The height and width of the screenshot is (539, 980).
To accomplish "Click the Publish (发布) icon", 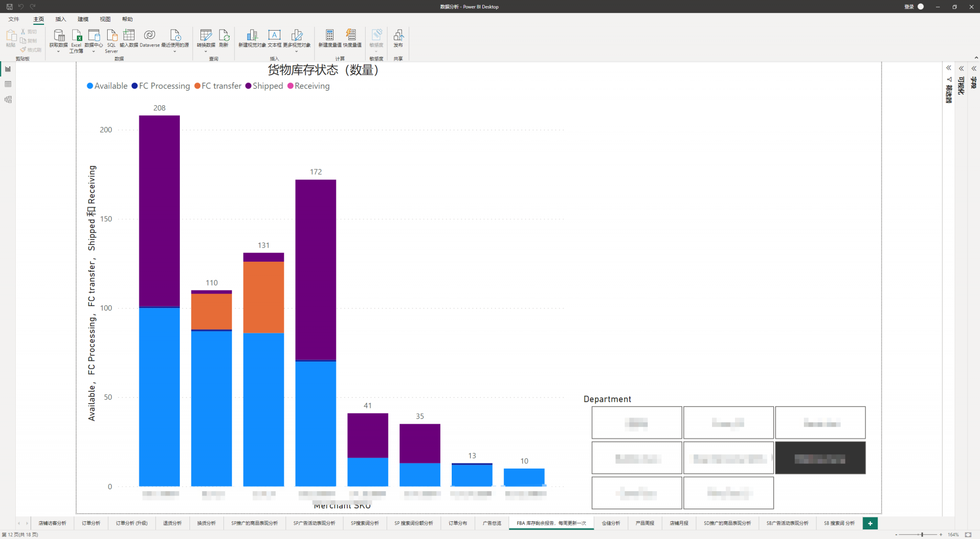I will (x=398, y=35).
